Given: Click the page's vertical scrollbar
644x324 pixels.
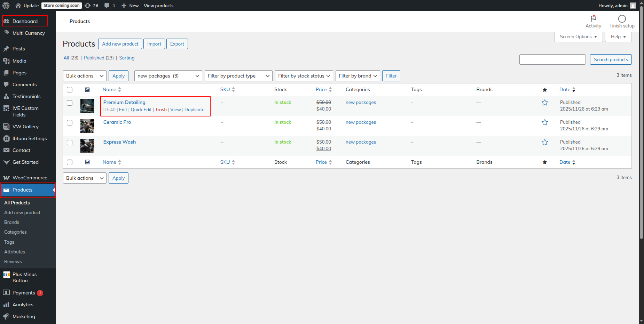Looking at the screenshot, I should click(641, 139).
